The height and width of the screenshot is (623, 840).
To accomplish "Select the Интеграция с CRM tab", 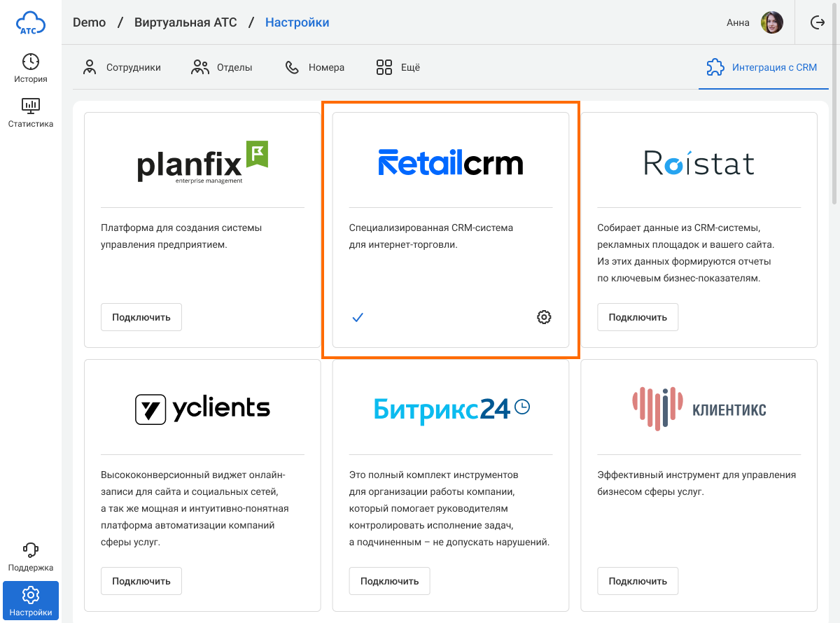I will point(762,68).
